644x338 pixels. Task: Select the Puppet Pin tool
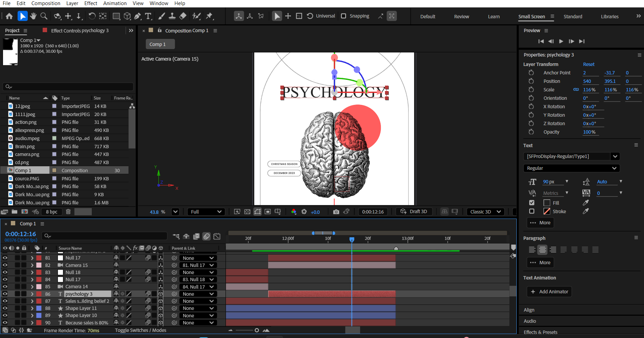[209, 16]
